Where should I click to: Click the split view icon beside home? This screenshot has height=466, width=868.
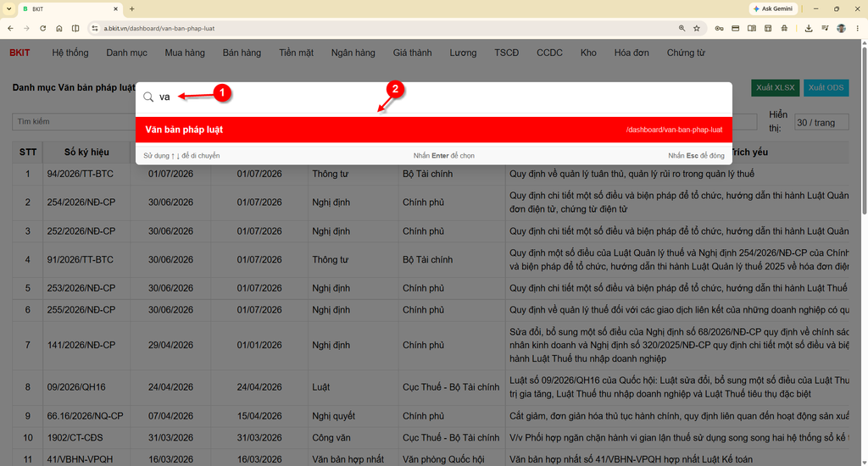point(75,28)
